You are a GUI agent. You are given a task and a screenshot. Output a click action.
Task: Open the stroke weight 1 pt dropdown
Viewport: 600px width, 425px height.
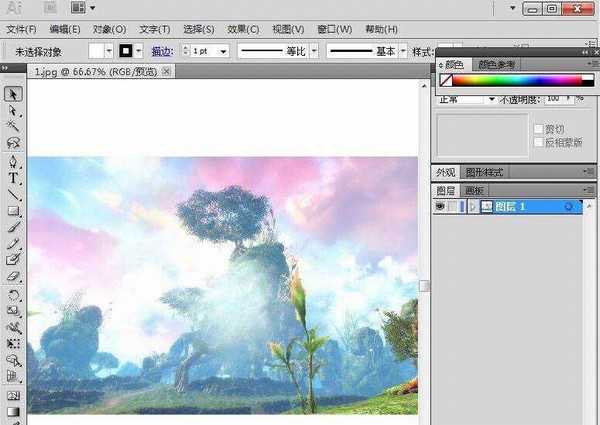pos(222,50)
